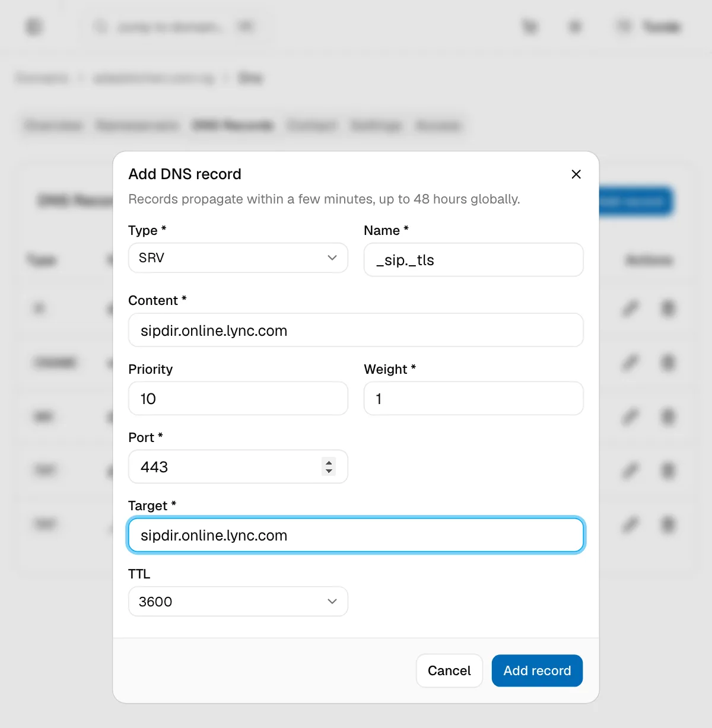Open the Type dropdown showing SRV
This screenshot has height=728, width=712.
pyautogui.click(x=238, y=257)
